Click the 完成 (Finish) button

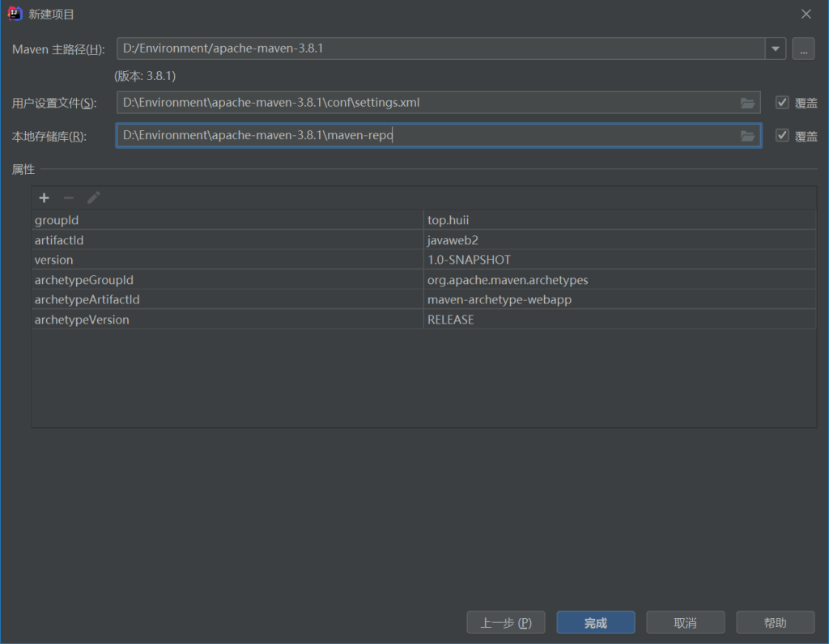click(x=596, y=623)
